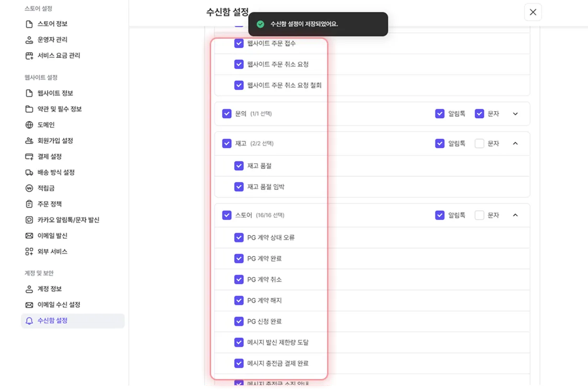This screenshot has height=390, width=588.
Task: Toggle the 문의 group checkbox
Action: tap(227, 114)
